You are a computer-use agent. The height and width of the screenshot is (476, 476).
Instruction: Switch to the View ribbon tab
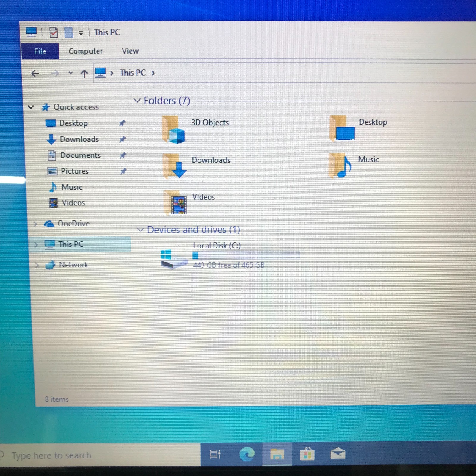(x=130, y=51)
